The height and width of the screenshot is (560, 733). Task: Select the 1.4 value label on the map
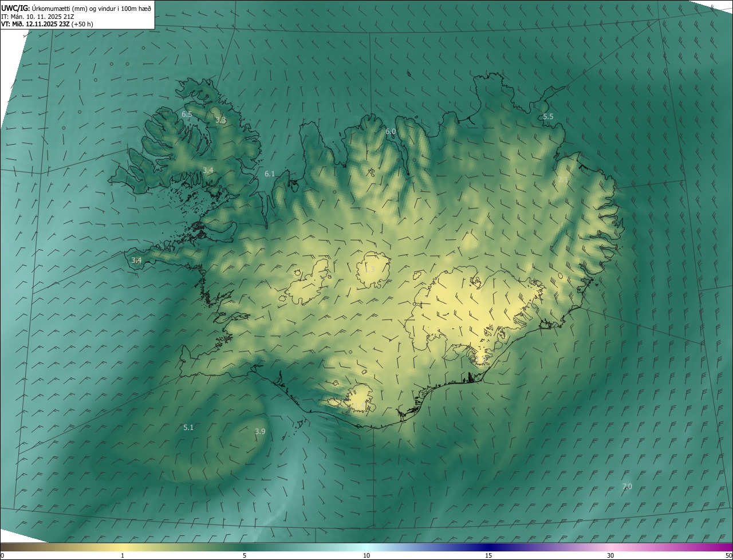click(358, 406)
